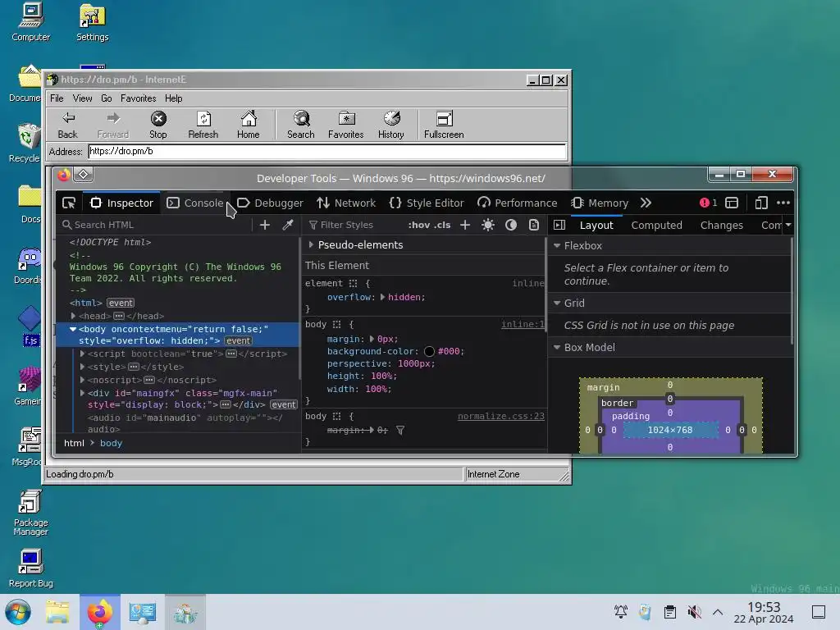Click Favorites icon in the InternetE toolbar
The image size is (840, 630).
346,126
